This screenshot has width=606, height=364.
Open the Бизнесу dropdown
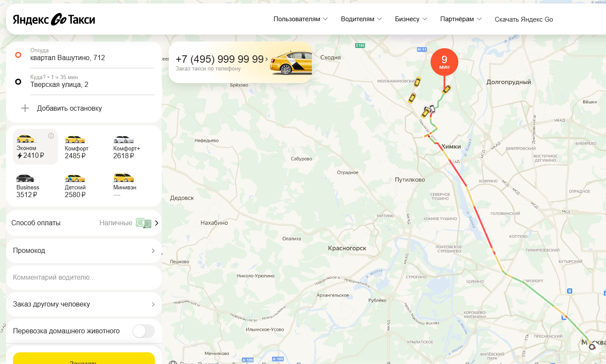click(411, 19)
